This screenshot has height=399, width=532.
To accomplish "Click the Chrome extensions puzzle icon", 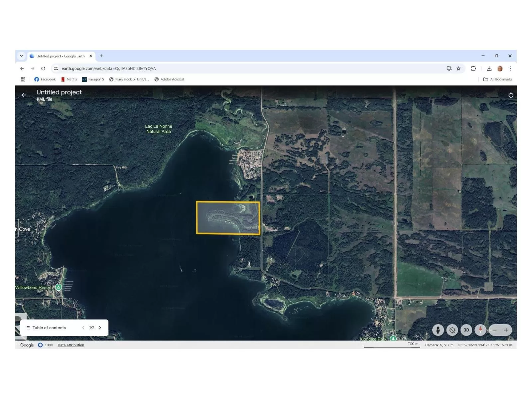I will [x=473, y=68].
